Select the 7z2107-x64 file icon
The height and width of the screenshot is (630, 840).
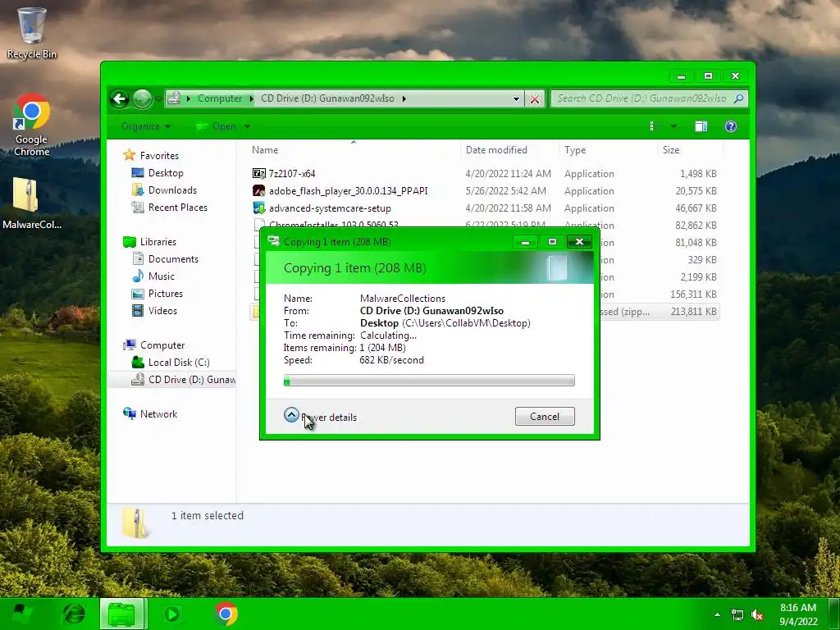pyautogui.click(x=258, y=174)
